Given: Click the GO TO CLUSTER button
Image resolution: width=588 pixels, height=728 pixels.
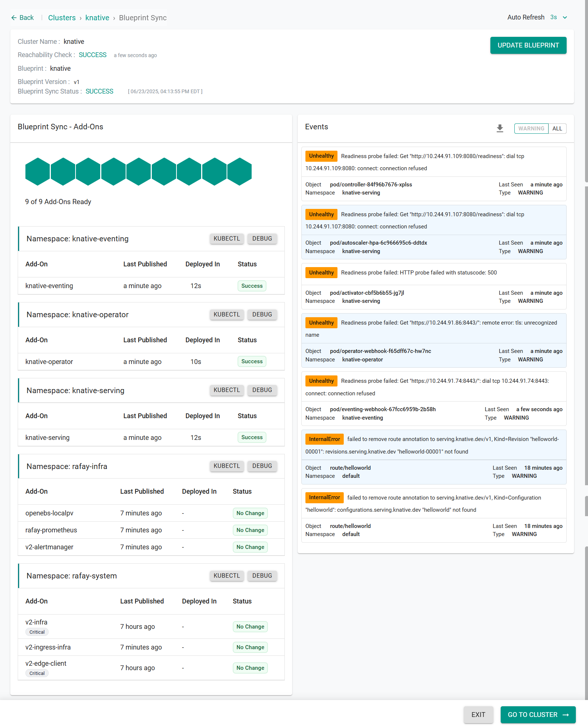Looking at the screenshot, I should 538,715.
